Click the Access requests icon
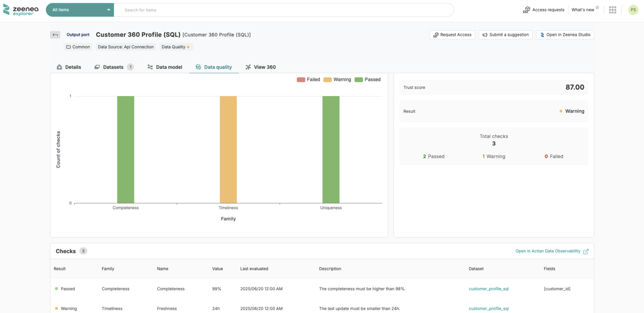644x313 pixels. point(527,10)
